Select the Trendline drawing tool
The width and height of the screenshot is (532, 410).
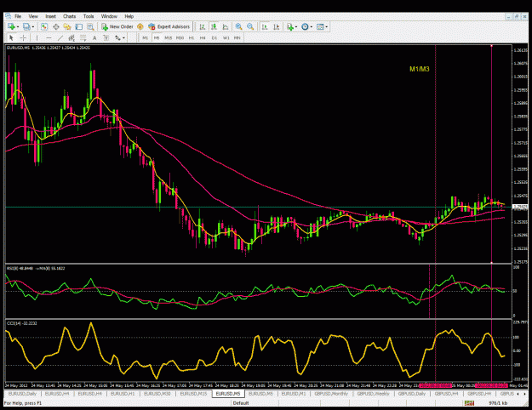[60, 38]
